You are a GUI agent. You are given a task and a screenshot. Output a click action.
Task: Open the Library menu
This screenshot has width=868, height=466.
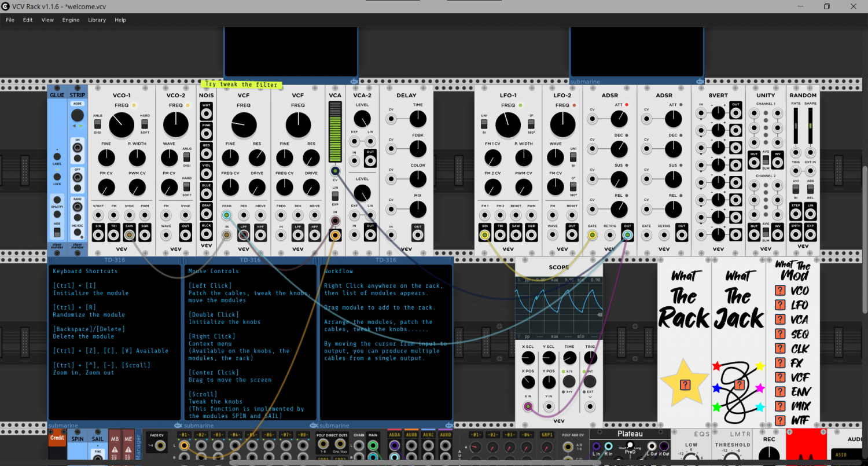pos(97,20)
